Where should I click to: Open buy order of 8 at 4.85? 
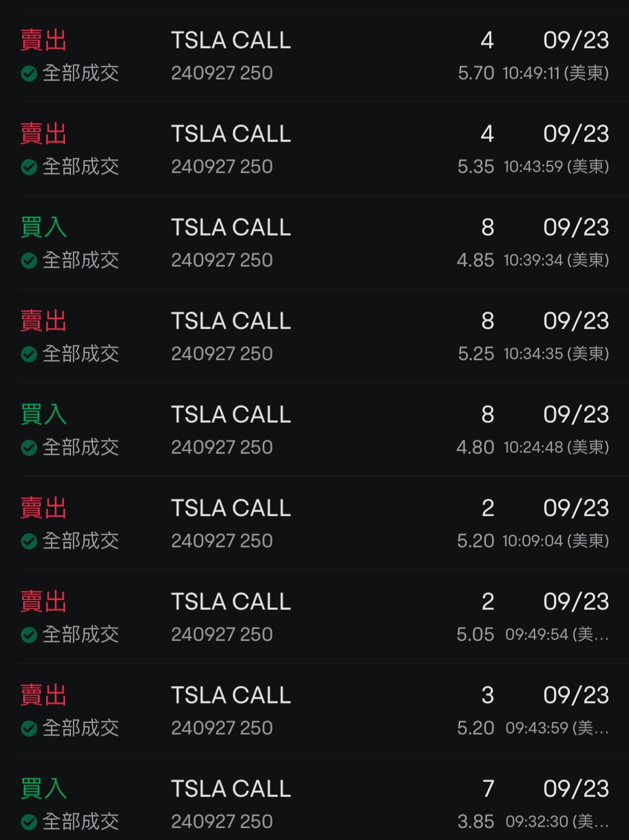(x=314, y=243)
